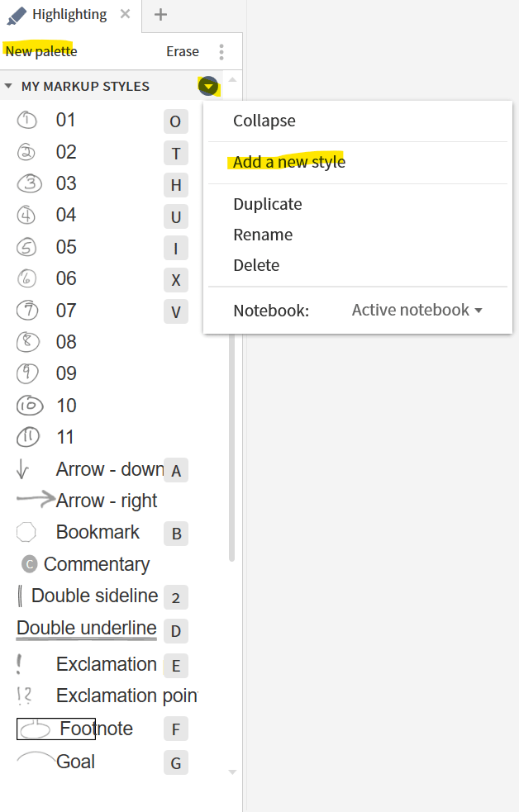Screen dimensions: 519x812
Task: Select the Exclamation mark style icon
Action: pyautogui.click(x=19, y=664)
